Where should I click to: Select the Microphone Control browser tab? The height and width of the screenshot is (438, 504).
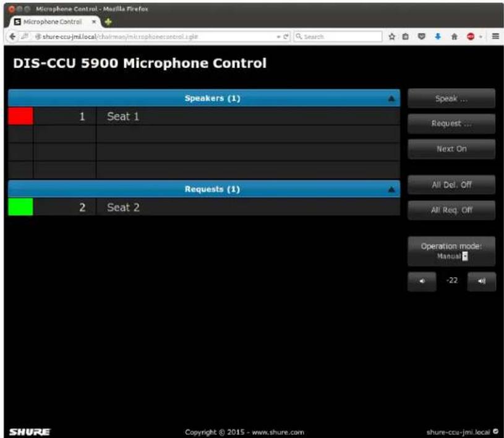click(x=55, y=22)
